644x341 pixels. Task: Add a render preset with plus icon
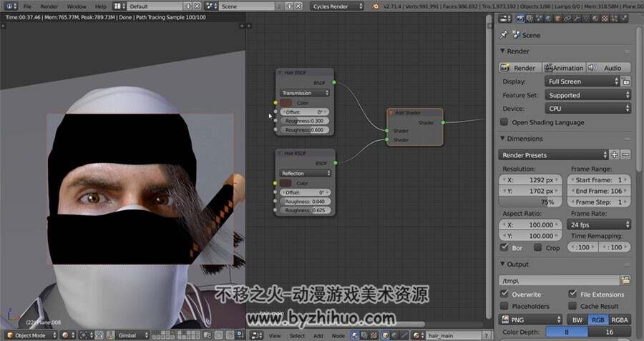614,155
